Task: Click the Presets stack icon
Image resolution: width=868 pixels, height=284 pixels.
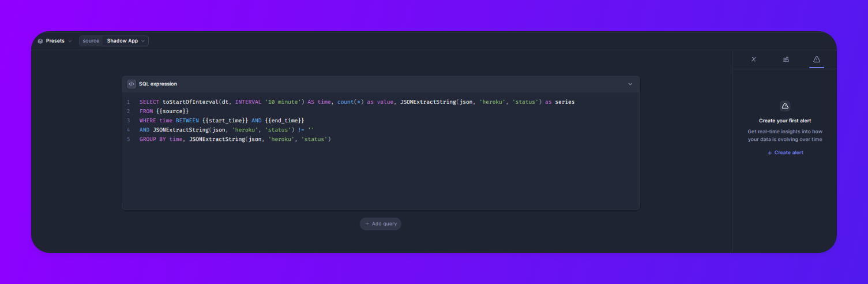Action: pos(40,41)
